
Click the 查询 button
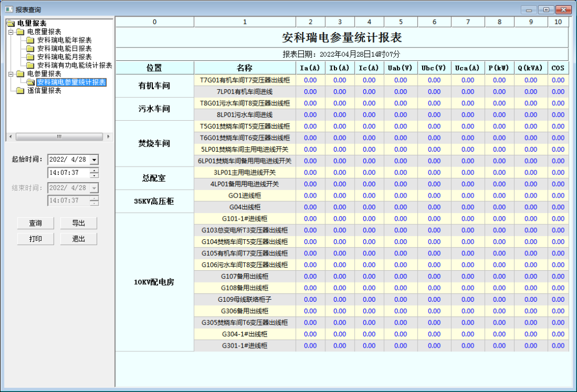(x=35, y=223)
